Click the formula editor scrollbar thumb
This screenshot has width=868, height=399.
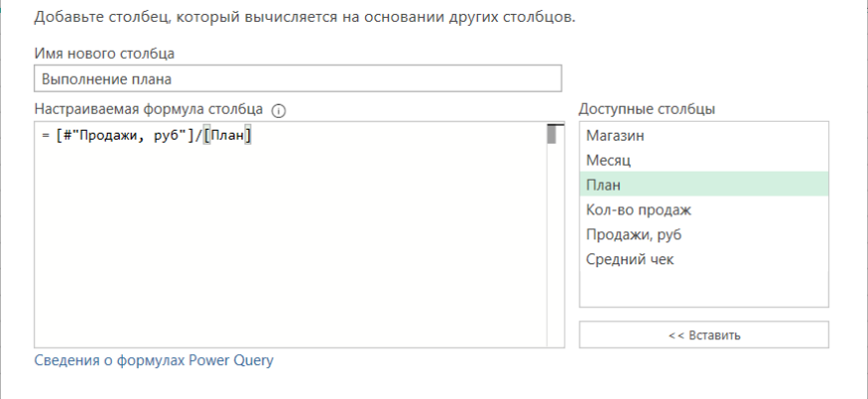[550, 135]
